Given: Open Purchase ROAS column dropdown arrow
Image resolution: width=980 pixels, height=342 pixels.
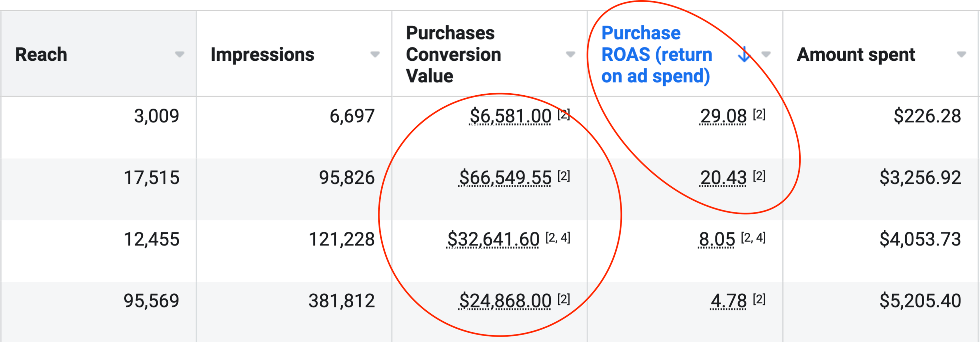Looking at the screenshot, I should 766,54.
